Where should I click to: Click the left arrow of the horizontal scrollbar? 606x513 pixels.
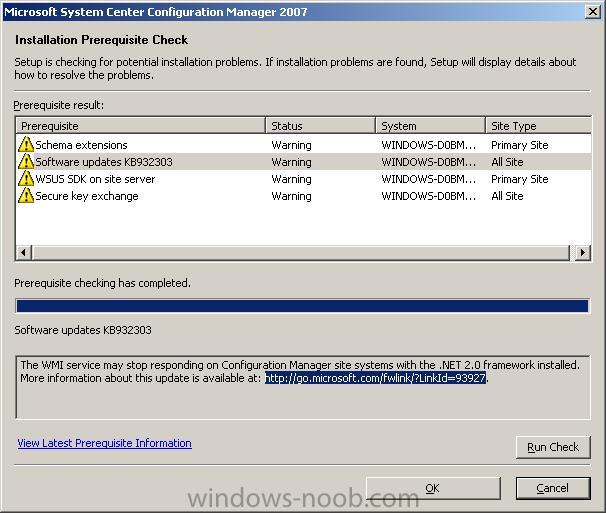pos(24,252)
